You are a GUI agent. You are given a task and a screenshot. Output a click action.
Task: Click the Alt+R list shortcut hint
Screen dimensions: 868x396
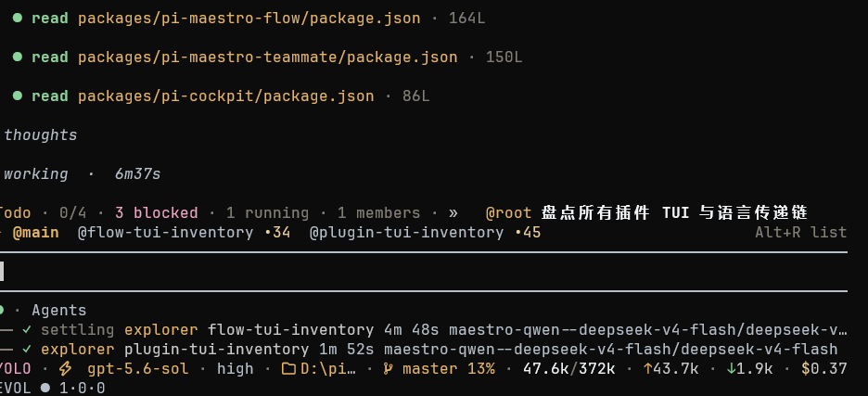click(x=800, y=233)
